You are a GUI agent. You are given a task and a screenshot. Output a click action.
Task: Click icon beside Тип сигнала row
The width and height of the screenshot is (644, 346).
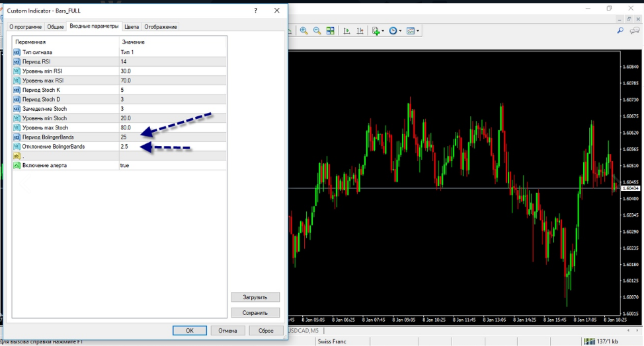point(17,52)
